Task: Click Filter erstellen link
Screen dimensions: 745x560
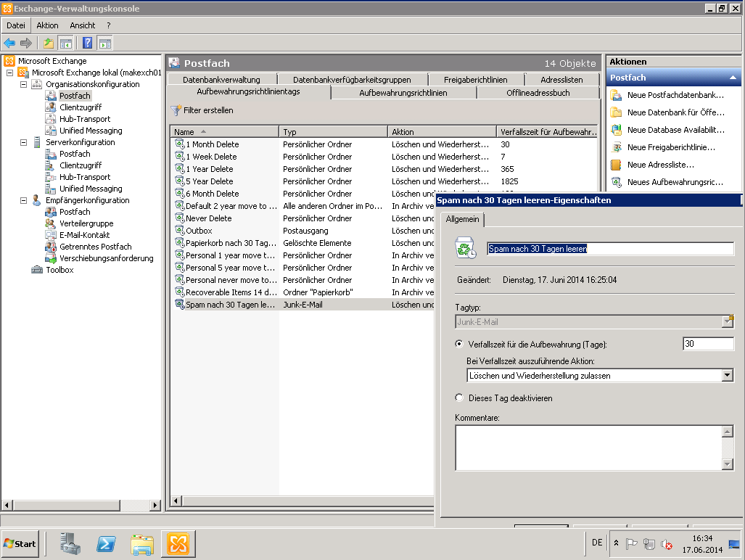Action: (x=208, y=110)
